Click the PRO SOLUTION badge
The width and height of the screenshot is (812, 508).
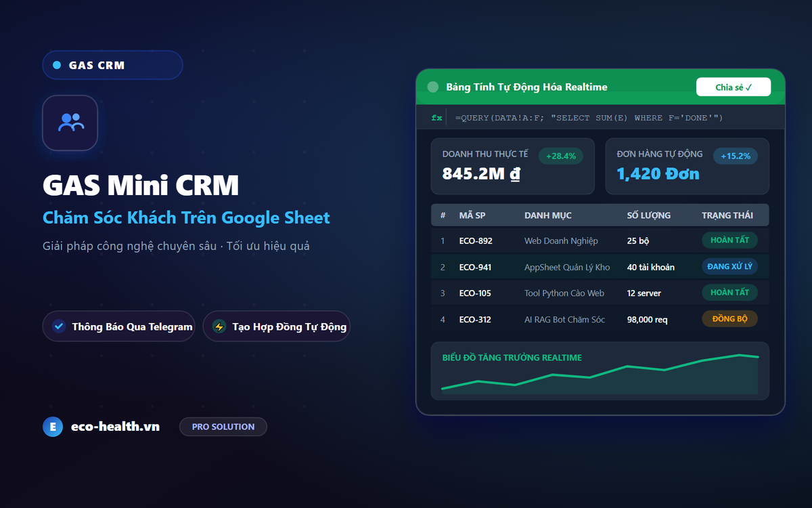tap(223, 427)
